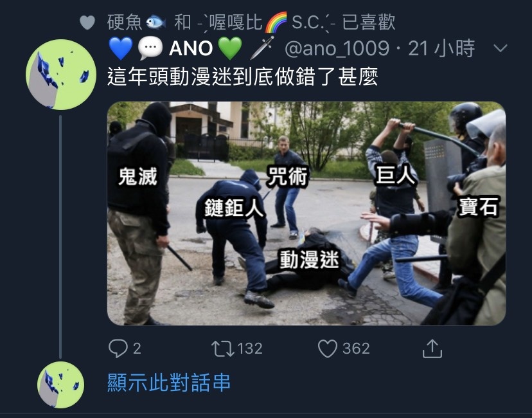The width and height of the screenshot is (532, 418).
Task: Click the 21 小時 timestamp
Action: (441, 48)
